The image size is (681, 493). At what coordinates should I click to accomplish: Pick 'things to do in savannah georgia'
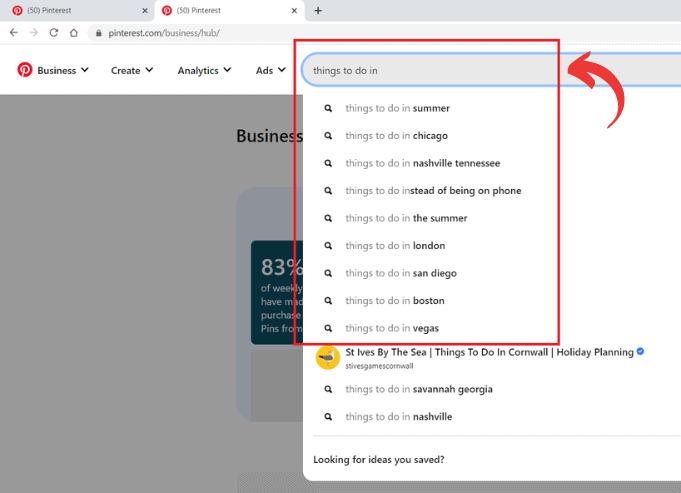point(419,389)
